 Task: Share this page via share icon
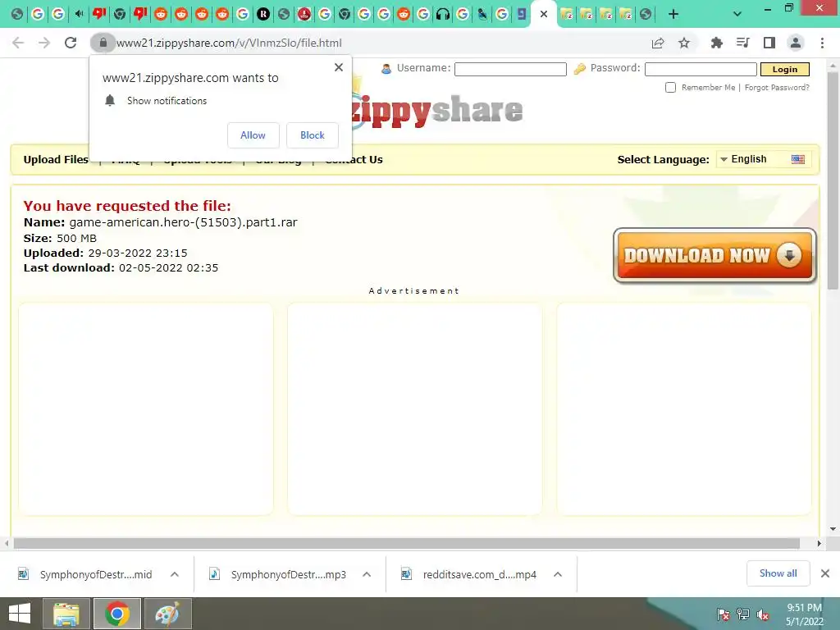click(x=658, y=43)
